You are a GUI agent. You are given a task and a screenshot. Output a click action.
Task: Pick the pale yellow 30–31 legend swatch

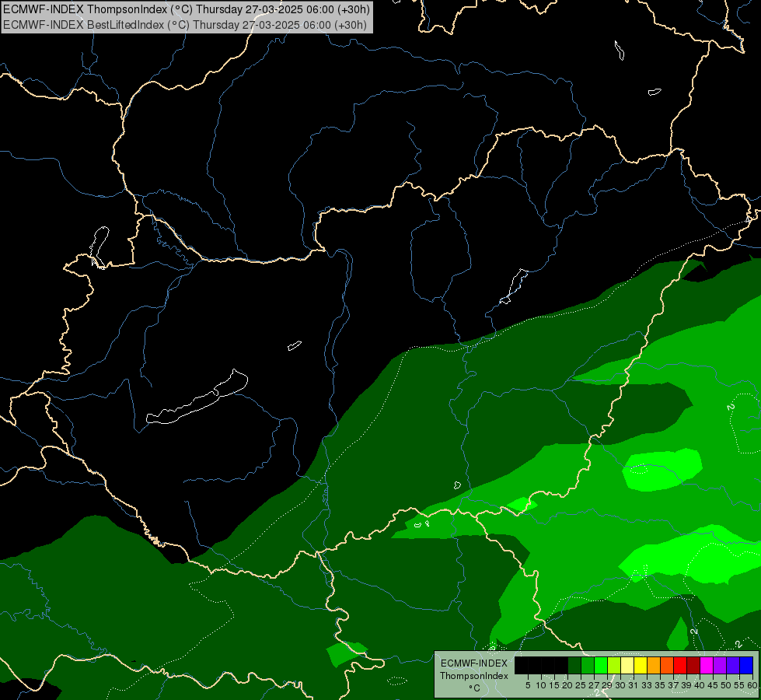tap(627, 665)
